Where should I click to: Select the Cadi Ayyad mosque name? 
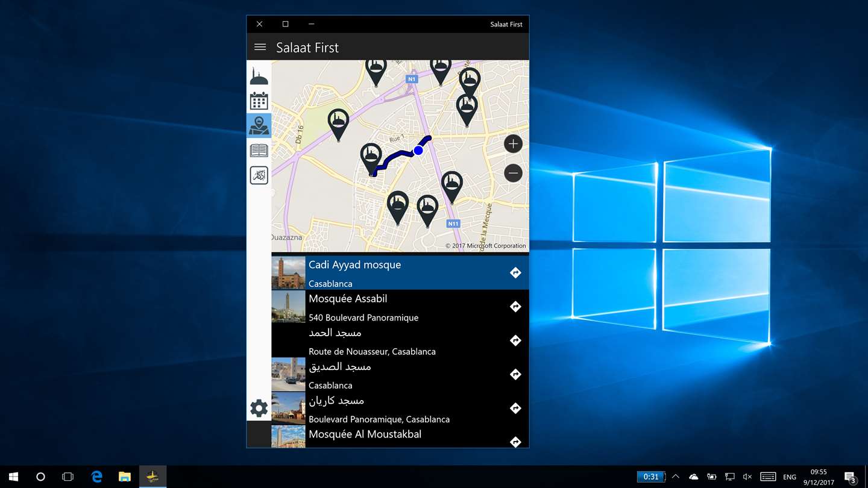(354, 265)
